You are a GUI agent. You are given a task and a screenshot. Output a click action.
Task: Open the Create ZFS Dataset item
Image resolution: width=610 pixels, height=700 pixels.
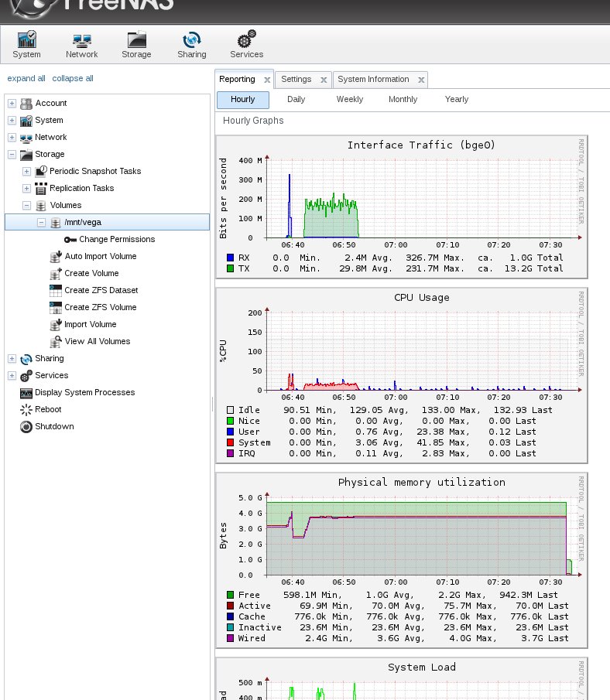point(101,290)
